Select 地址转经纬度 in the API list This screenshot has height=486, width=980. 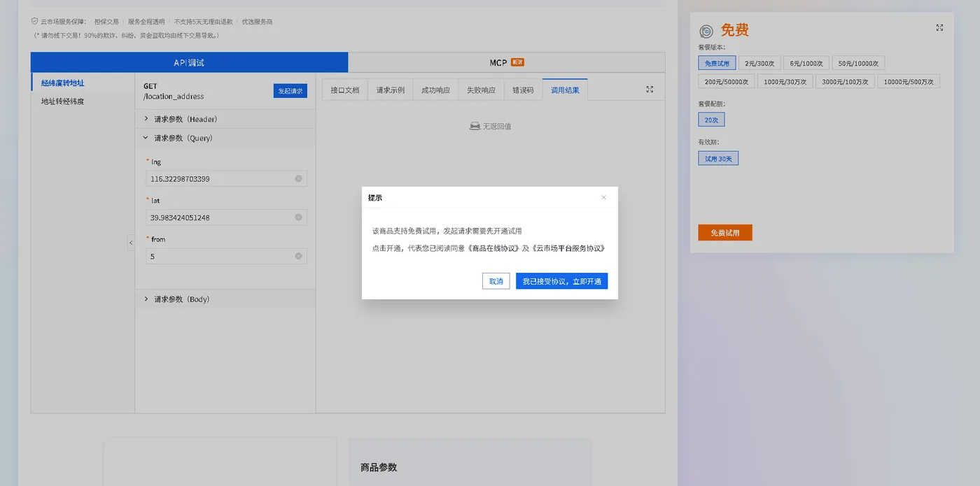pyautogui.click(x=83, y=101)
